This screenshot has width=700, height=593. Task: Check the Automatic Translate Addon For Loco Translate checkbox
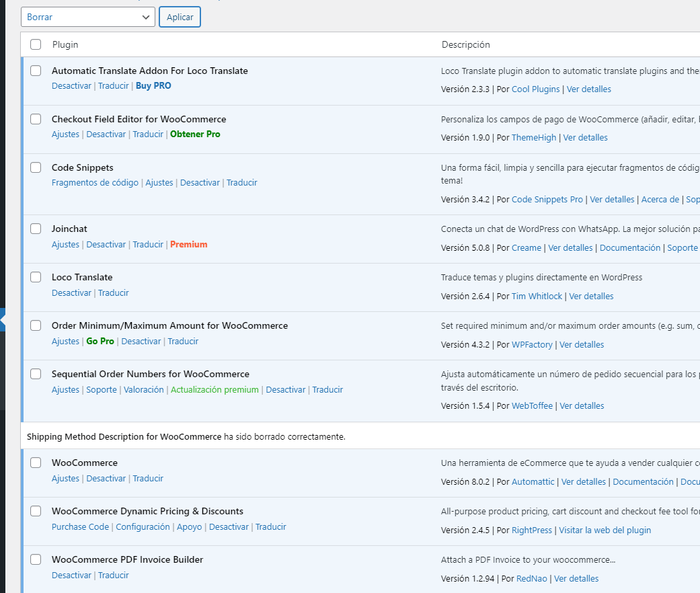(36, 71)
